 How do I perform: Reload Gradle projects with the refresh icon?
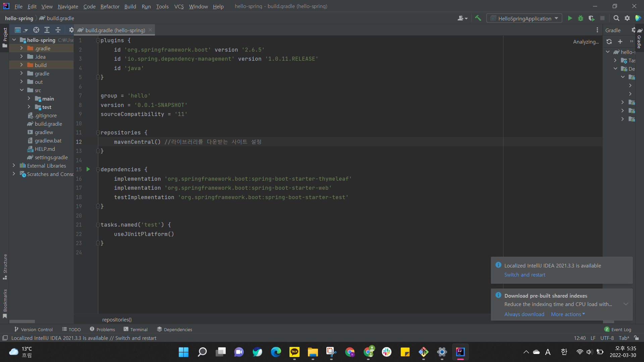[609, 42]
